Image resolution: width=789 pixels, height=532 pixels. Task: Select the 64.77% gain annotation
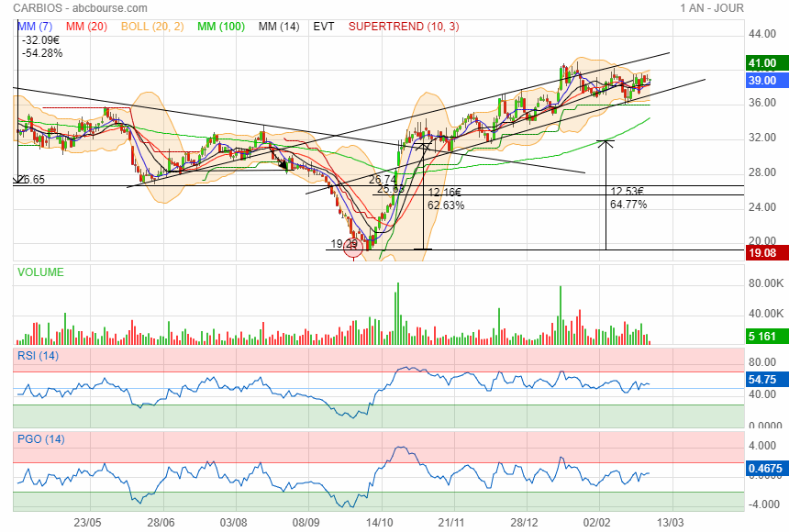click(628, 205)
